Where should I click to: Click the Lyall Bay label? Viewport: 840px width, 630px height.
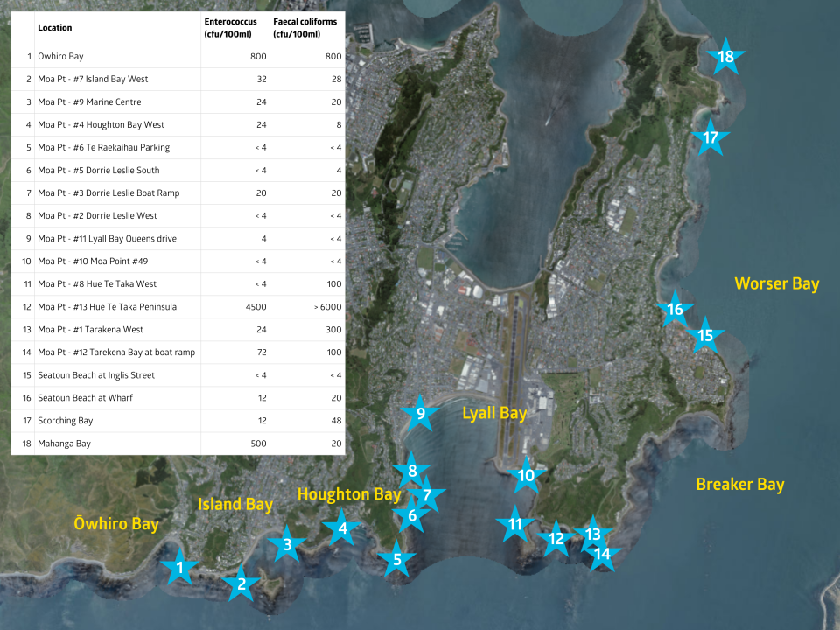[x=495, y=413]
